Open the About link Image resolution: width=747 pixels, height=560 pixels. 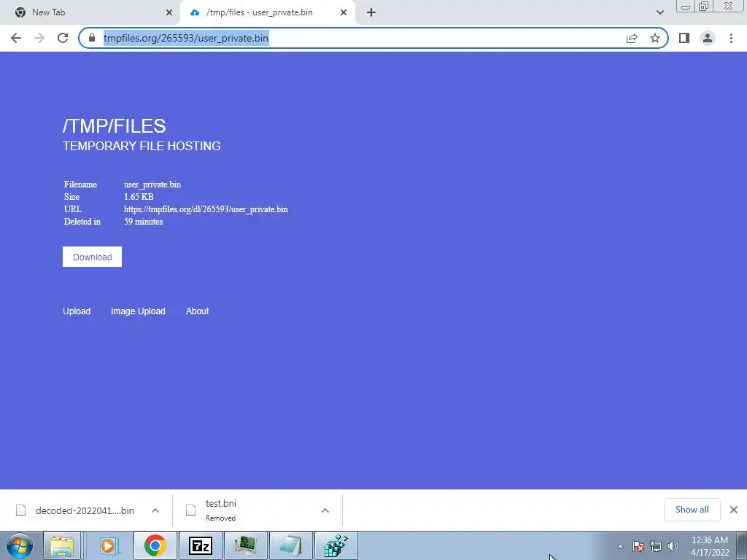pos(197,311)
